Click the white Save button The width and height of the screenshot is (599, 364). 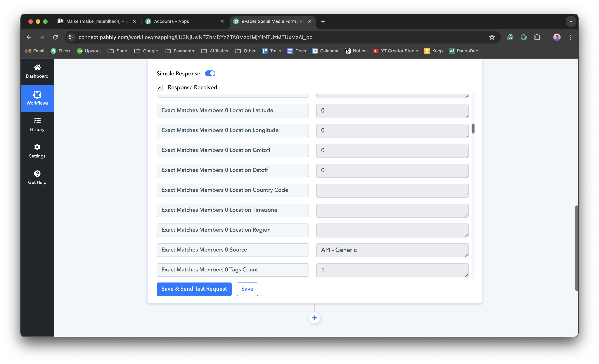click(x=247, y=289)
